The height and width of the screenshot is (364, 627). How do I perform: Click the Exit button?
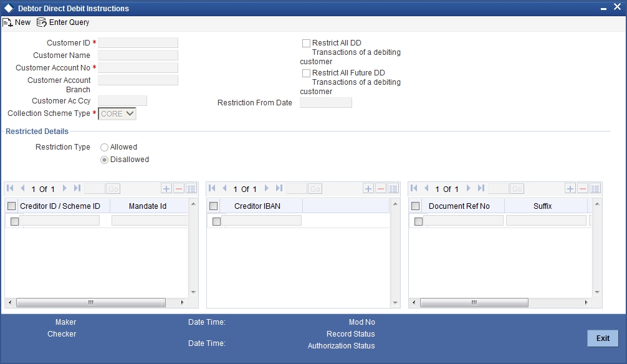[x=603, y=338]
